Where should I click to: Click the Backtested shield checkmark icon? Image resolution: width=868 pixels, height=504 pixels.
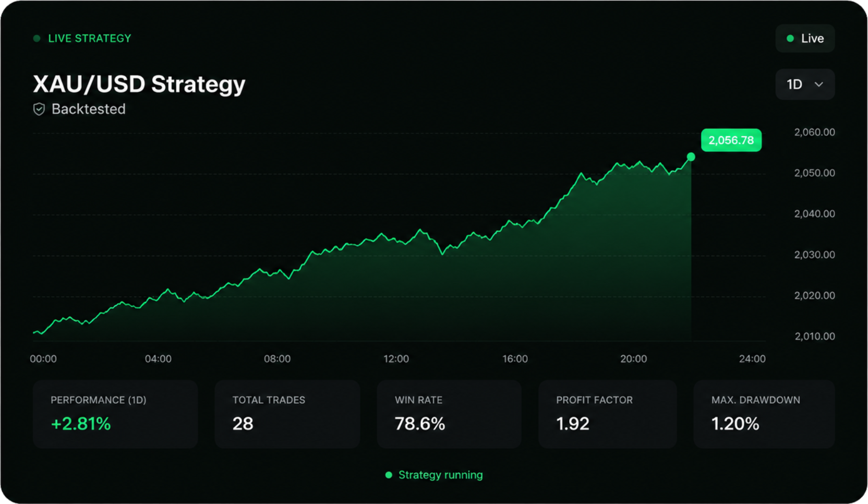pos(39,109)
